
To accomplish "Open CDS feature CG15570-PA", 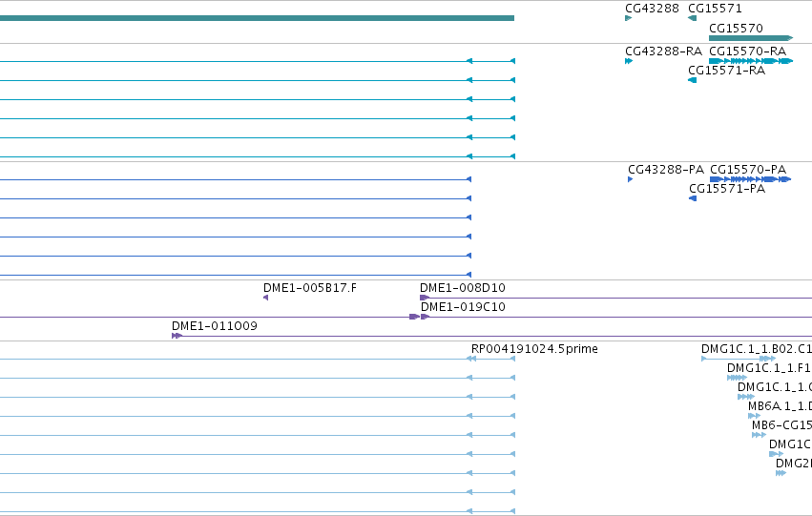I will (750, 179).
